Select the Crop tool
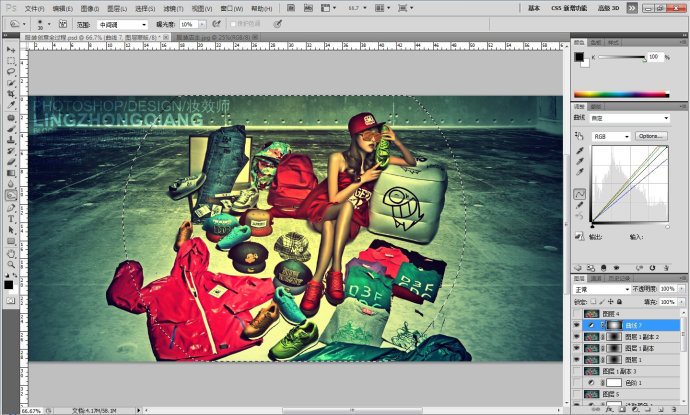Screen dimensions: 690x415 click(x=11, y=93)
